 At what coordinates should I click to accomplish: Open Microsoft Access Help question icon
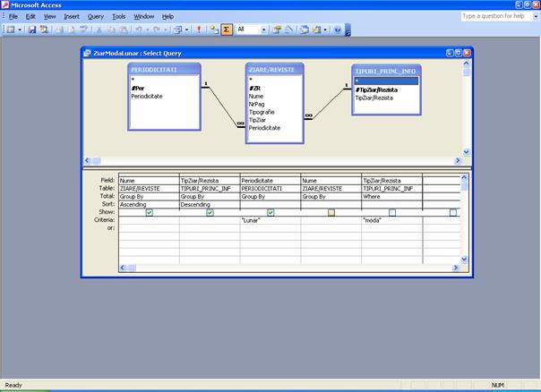(x=338, y=30)
